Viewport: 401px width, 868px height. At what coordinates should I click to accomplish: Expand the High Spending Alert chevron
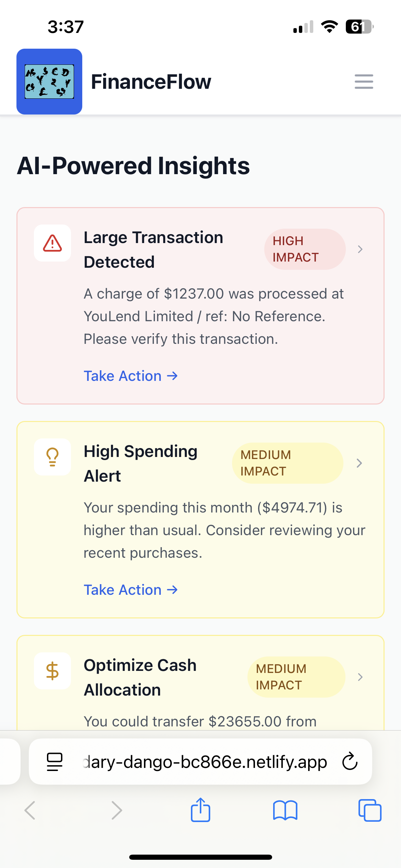click(359, 463)
